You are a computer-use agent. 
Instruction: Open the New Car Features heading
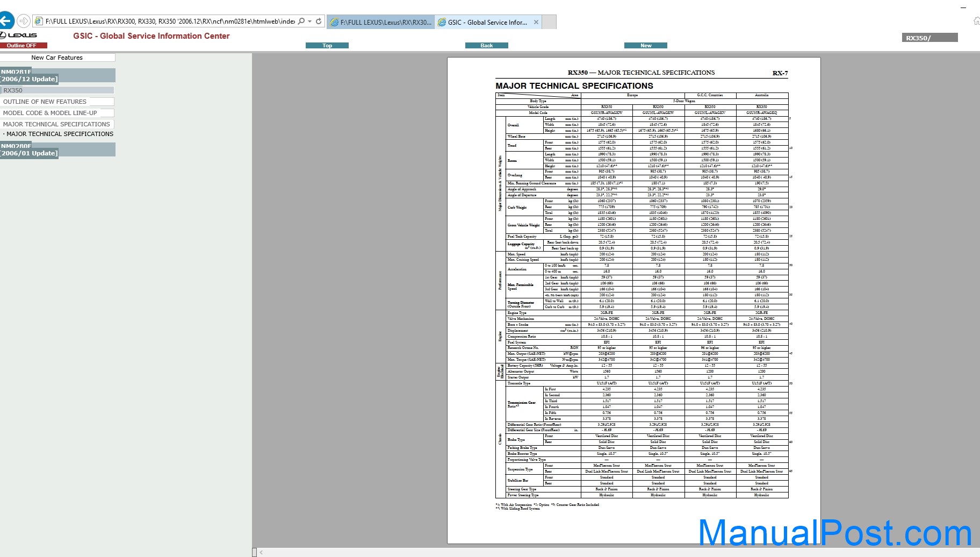pos(57,58)
